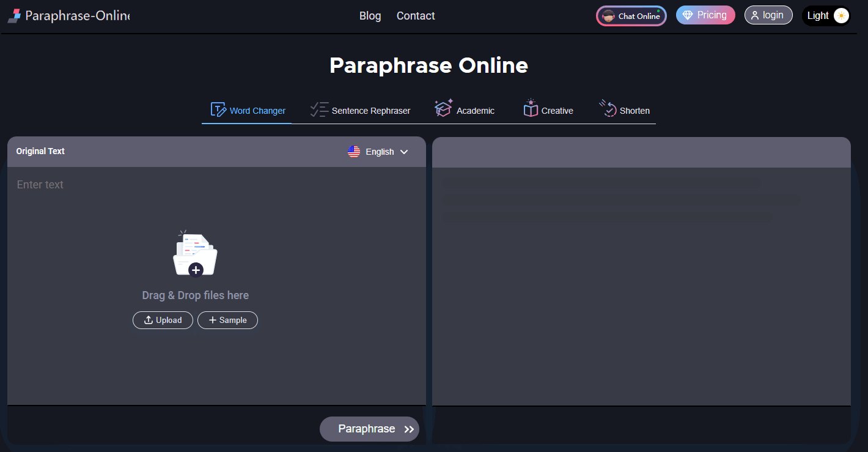Viewport: 868px width, 452px height.
Task: Open the Chat Online button
Action: [x=631, y=16]
